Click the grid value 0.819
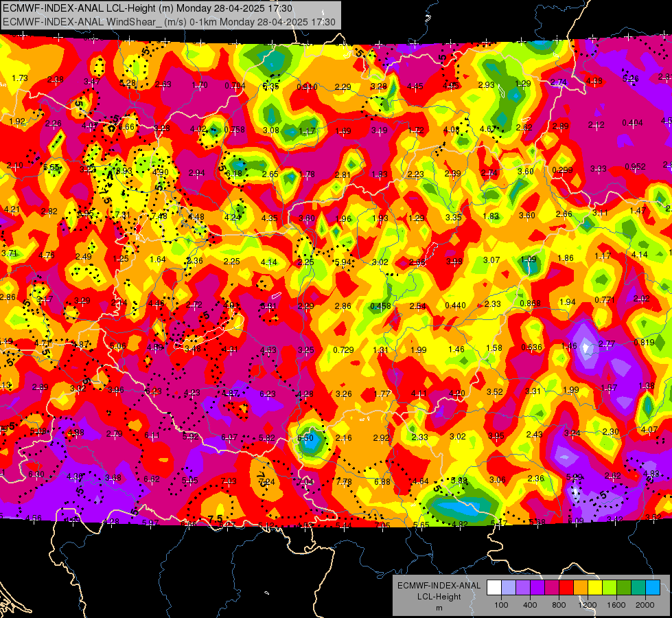Viewport: 672px width, 618px height. pyautogui.click(x=645, y=342)
